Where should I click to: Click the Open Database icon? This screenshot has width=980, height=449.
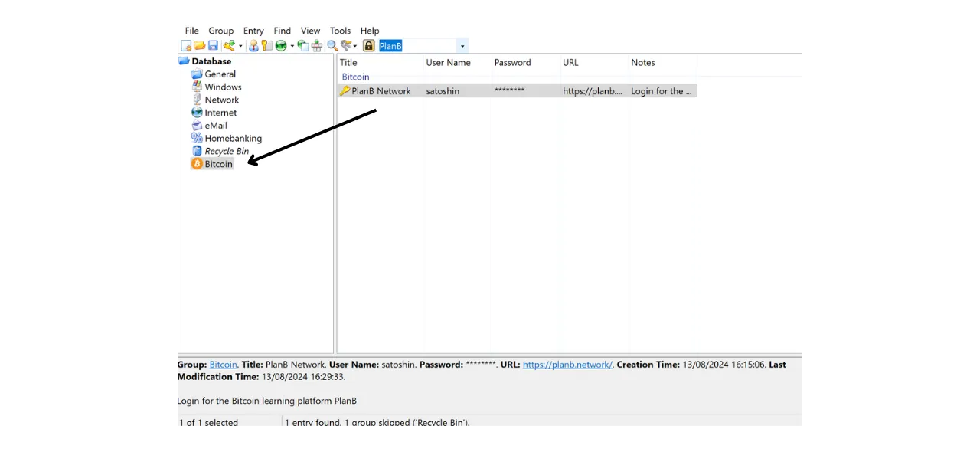coord(199,46)
